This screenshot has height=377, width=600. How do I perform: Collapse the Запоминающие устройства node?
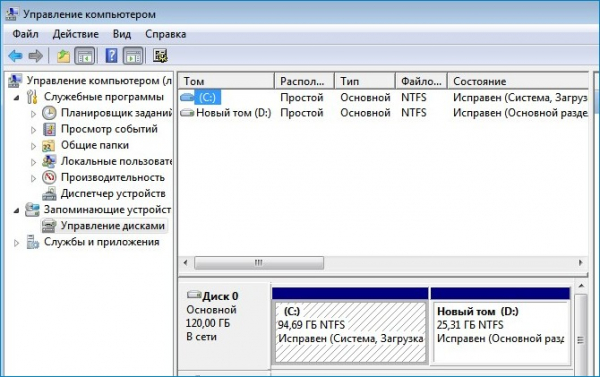[x=16, y=211]
